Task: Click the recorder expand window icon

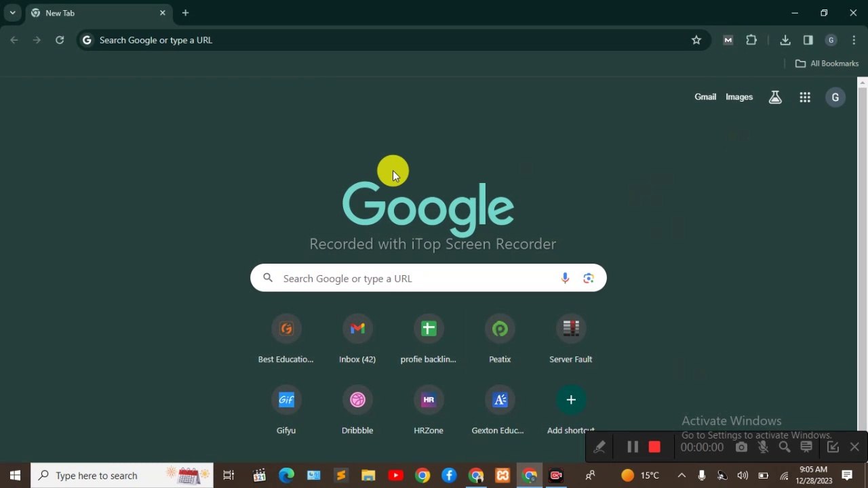Action: coord(833,447)
